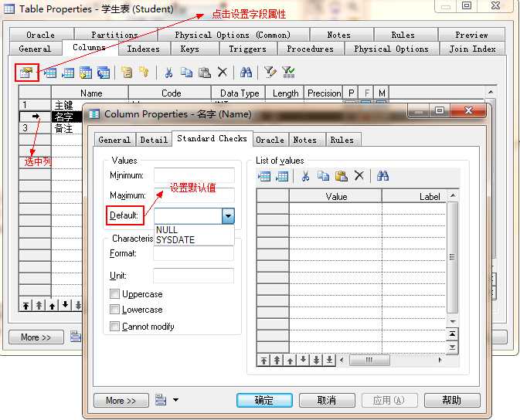
Task: Click move-to-top arrow under List of values grid
Action: 263,360
